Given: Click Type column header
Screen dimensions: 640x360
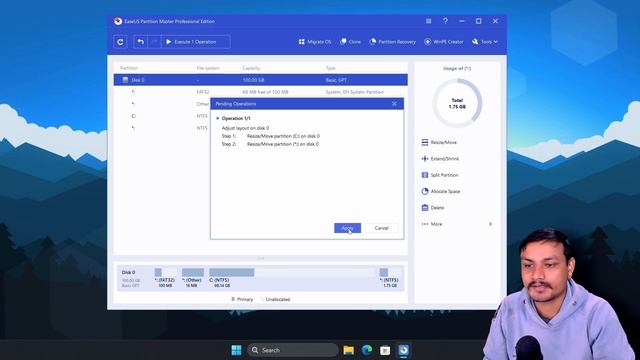Looking at the screenshot, I should [x=331, y=68].
